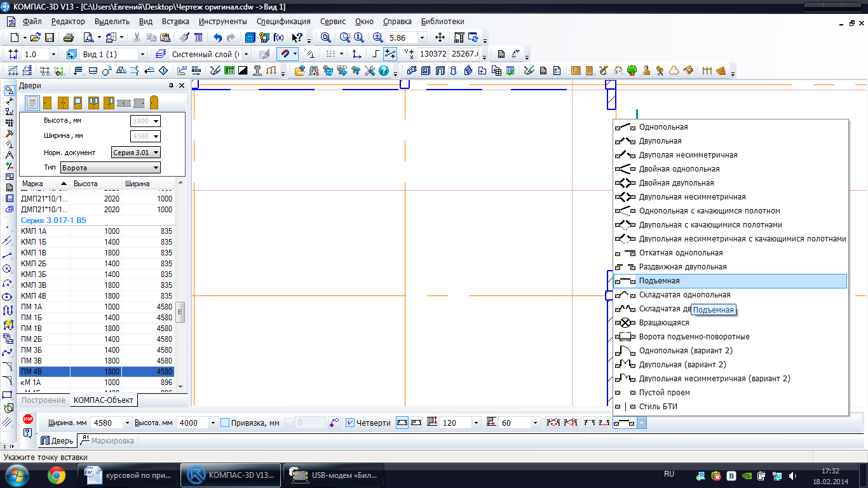Screen dimensions: 868x488
Task: Click the Chrome icon on the taskbar
Action: pos(56,475)
